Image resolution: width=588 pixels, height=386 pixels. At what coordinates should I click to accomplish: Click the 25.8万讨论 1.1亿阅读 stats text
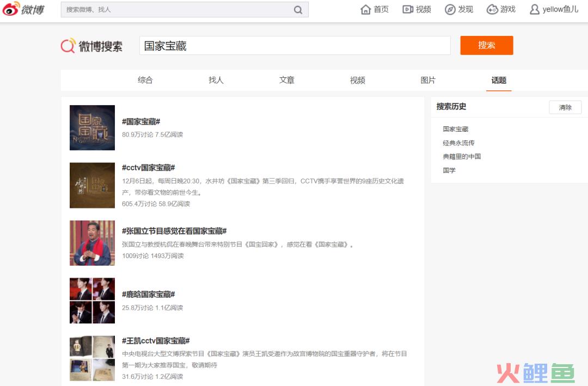click(152, 308)
